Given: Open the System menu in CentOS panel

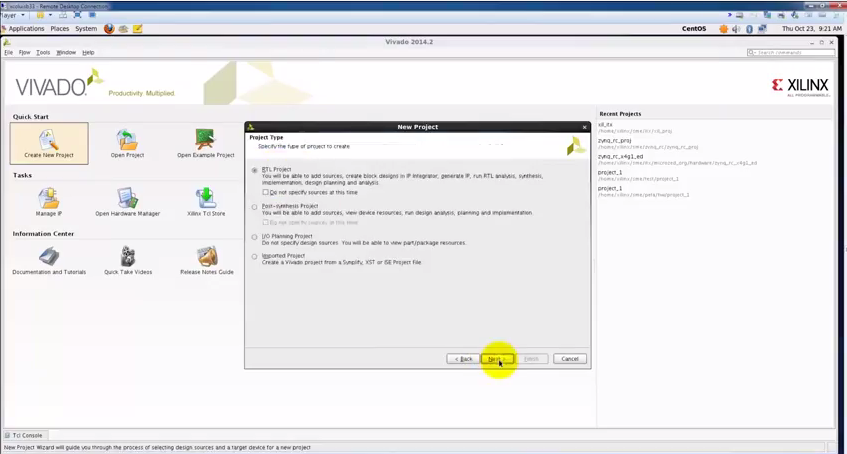Looking at the screenshot, I should 86,29.
